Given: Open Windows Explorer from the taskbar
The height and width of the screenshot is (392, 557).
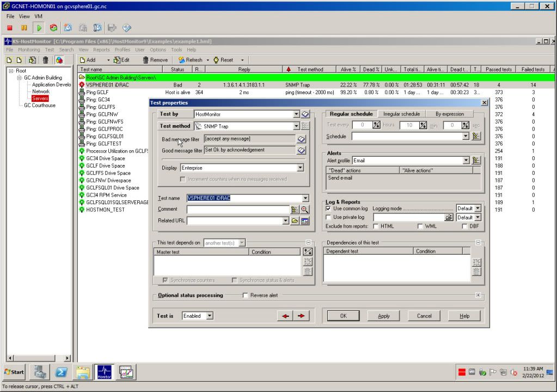Looking at the screenshot, I should click(83, 372).
